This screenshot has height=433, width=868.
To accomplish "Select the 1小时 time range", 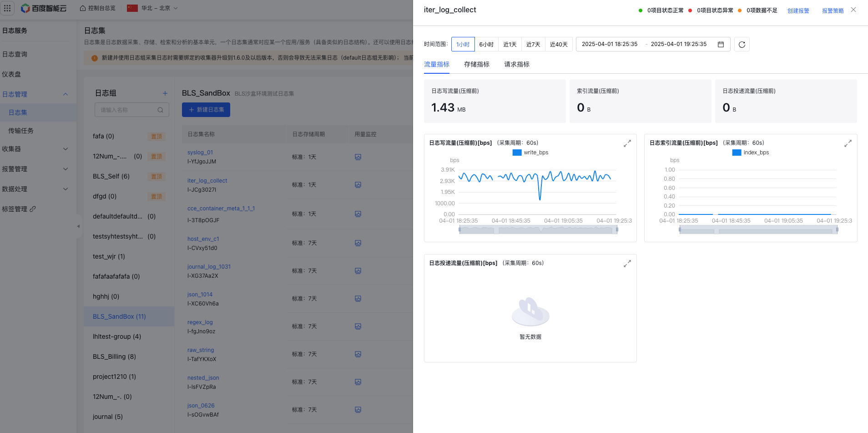I will (463, 44).
